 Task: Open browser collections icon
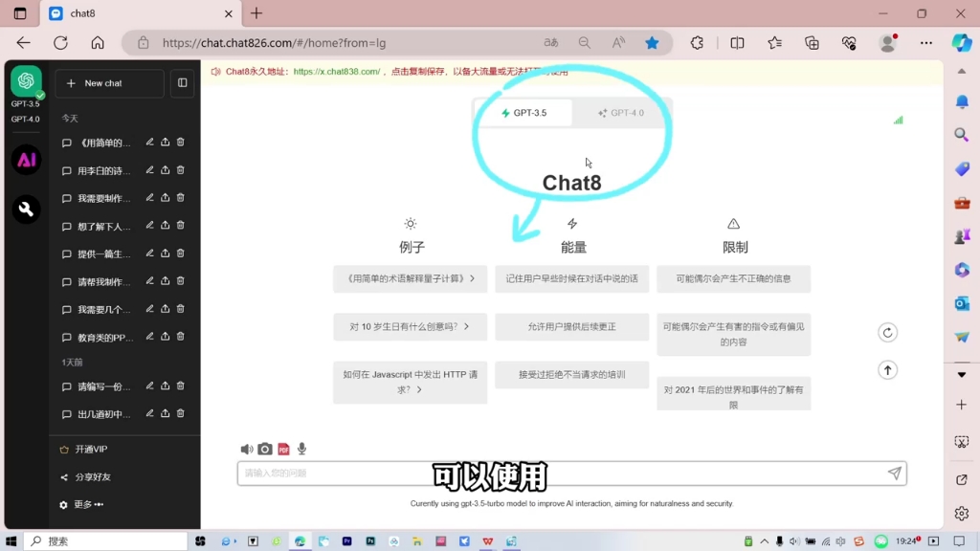pos(812,43)
